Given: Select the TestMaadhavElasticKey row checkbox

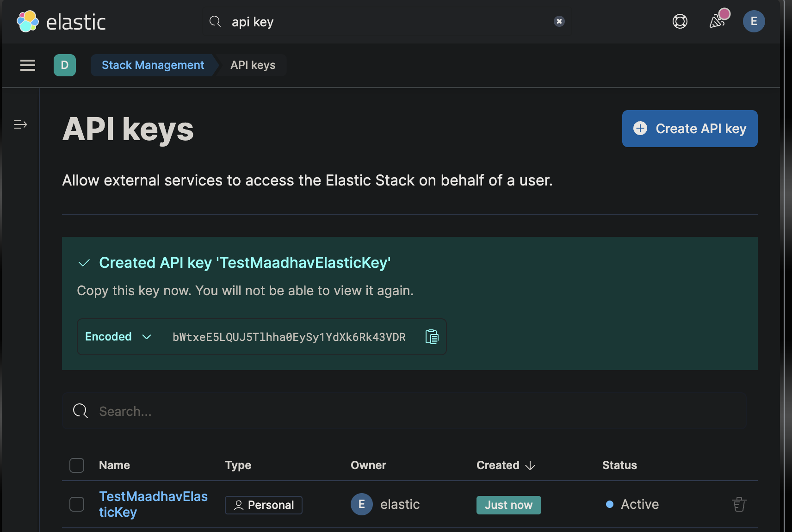Looking at the screenshot, I should 77,504.
